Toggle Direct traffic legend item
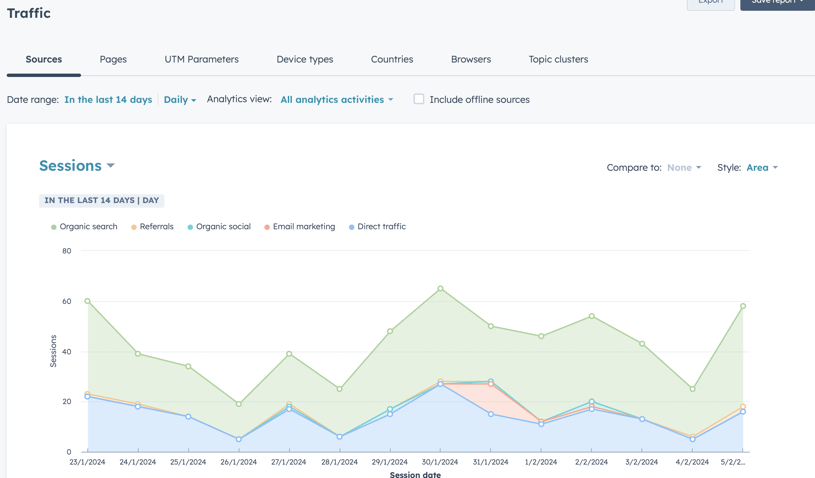 click(377, 227)
